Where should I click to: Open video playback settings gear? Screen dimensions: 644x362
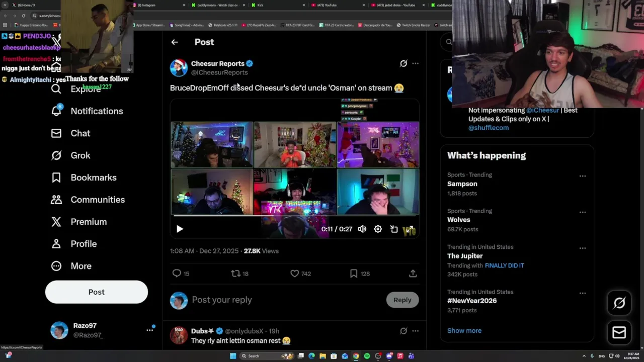378,229
